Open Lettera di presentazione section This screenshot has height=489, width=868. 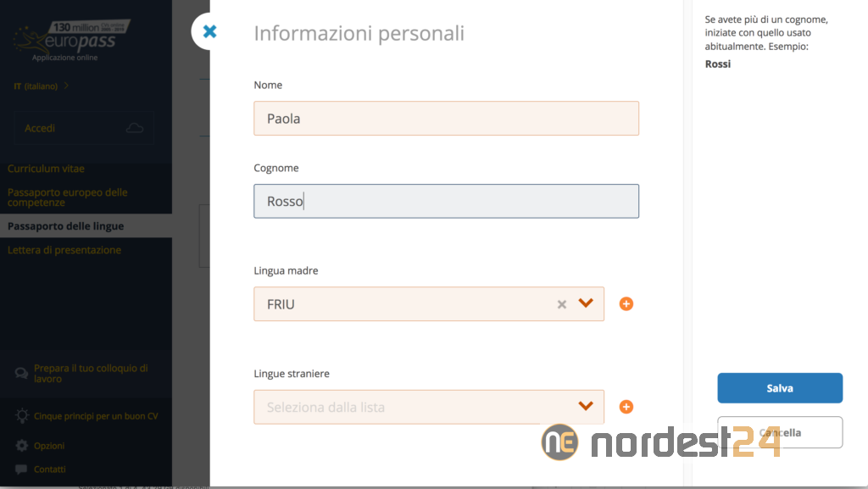[x=64, y=250]
